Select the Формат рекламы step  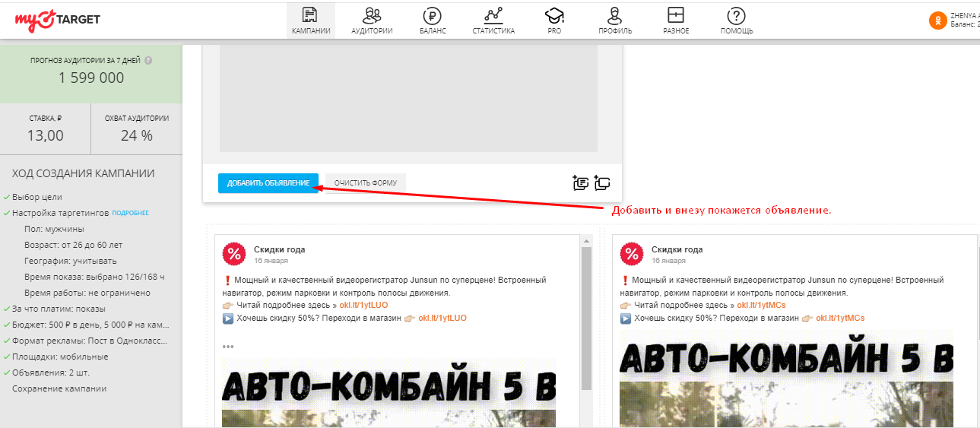point(90,341)
